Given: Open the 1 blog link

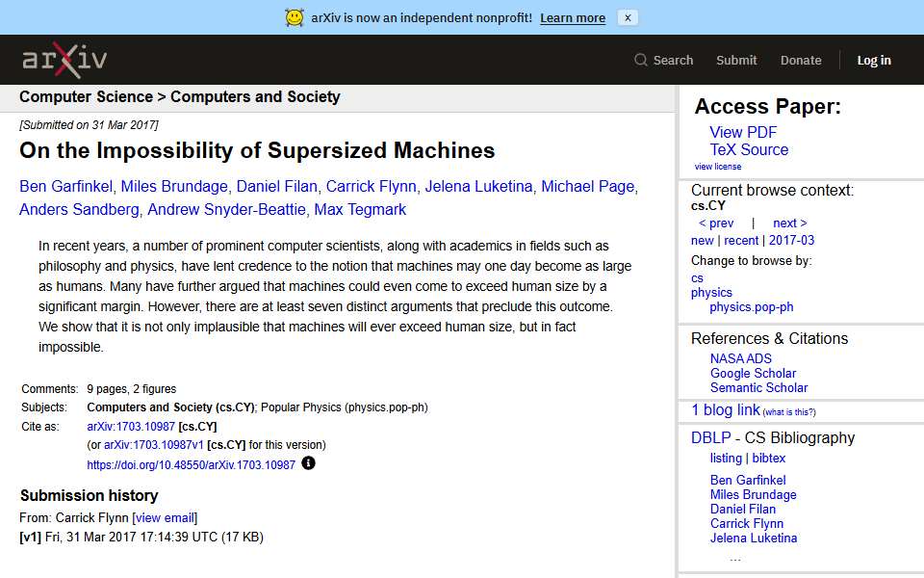Looking at the screenshot, I should point(726,410).
